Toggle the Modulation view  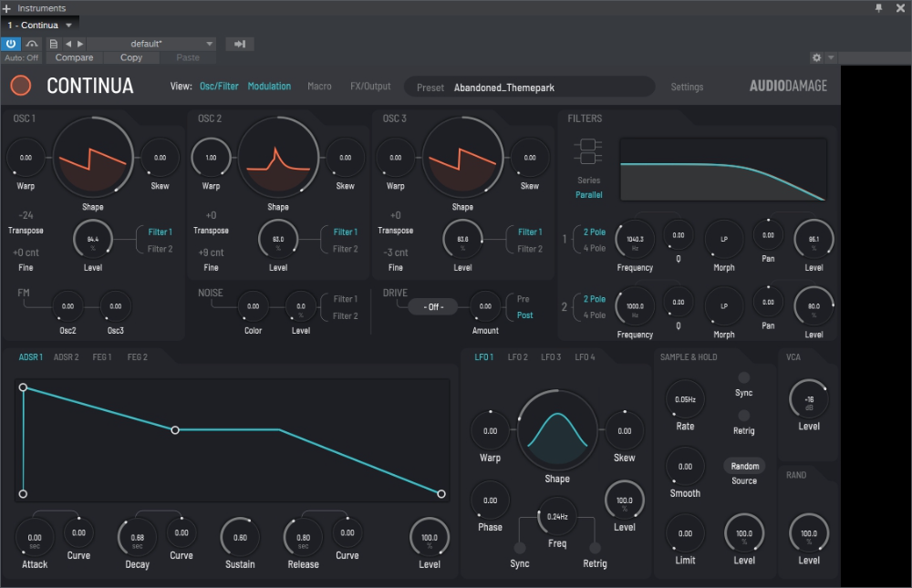point(269,86)
